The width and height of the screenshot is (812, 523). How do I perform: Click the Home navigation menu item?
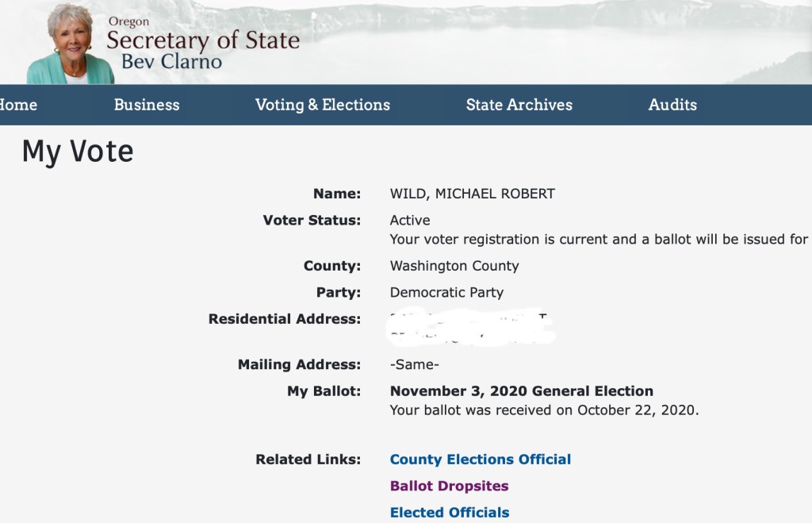(17, 105)
